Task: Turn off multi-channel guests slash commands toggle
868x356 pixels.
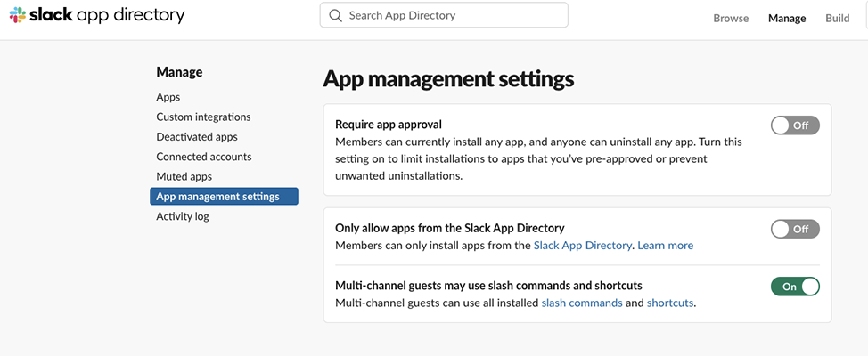Action: pos(795,287)
